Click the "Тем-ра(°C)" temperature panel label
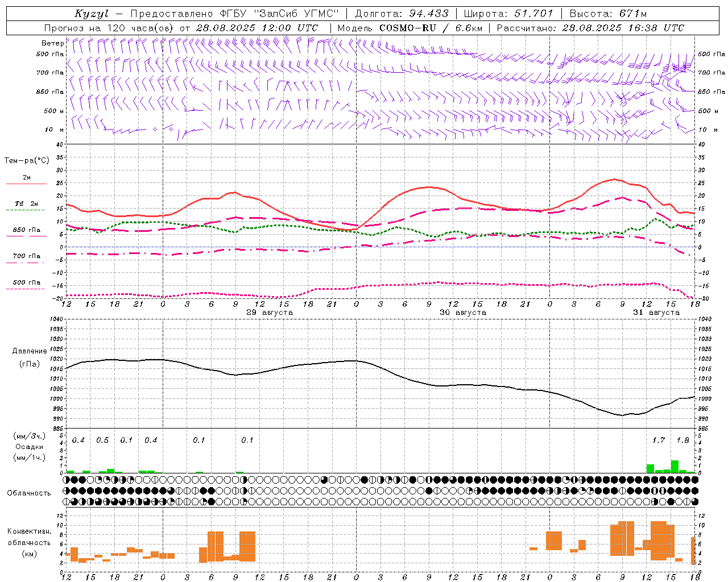 click(x=27, y=161)
